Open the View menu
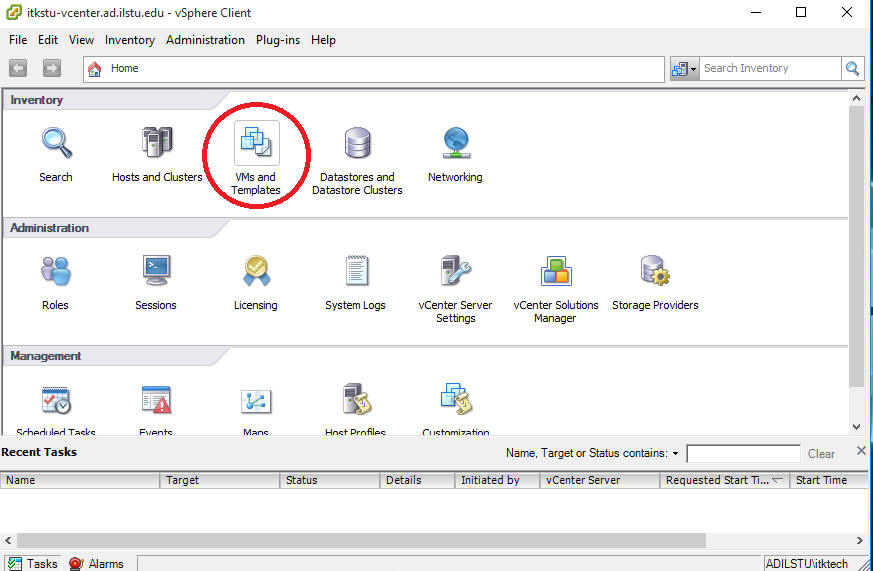The height and width of the screenshot is (571, 873). [81, 40]
